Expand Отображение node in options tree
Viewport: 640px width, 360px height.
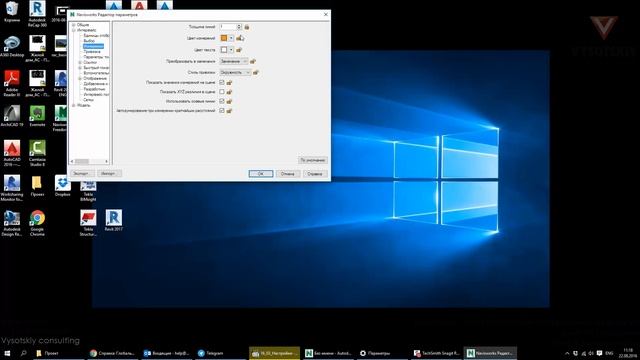tap(80, 78)
